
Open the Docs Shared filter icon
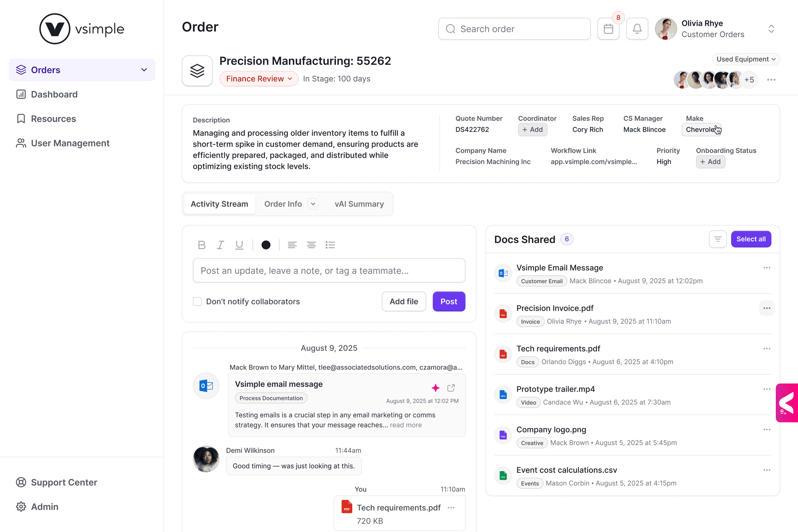pyautogui.click(x=717, y=239)
